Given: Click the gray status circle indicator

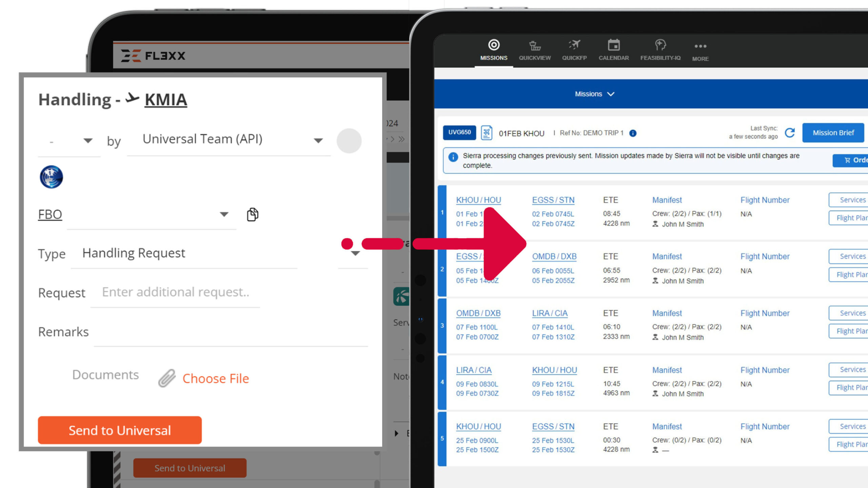Looking at the screenshot, I should tap(349, 141).
